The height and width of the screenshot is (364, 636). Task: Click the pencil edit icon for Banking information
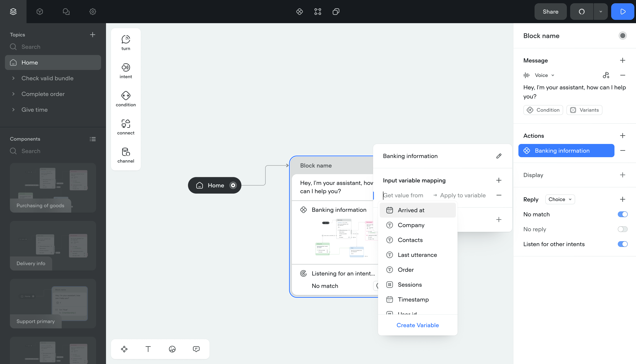click(x=499, y=156)
